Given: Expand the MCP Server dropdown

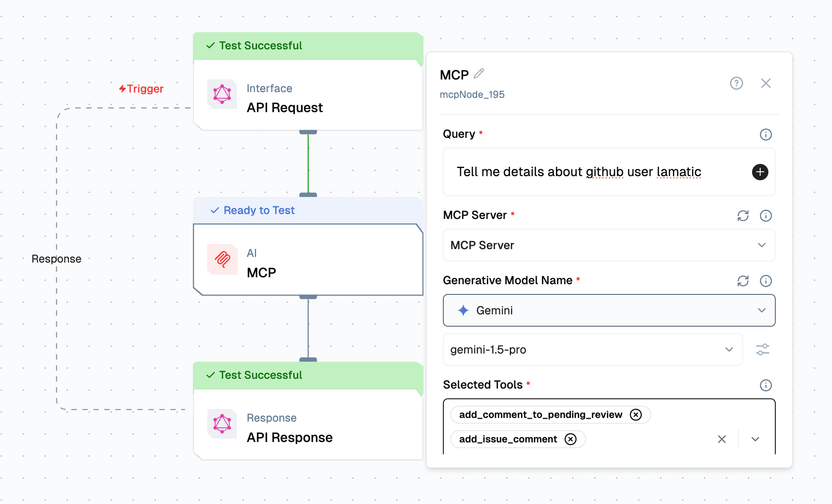Looking at the screenshot, I should pyautogui.click(x=761, y=245).
